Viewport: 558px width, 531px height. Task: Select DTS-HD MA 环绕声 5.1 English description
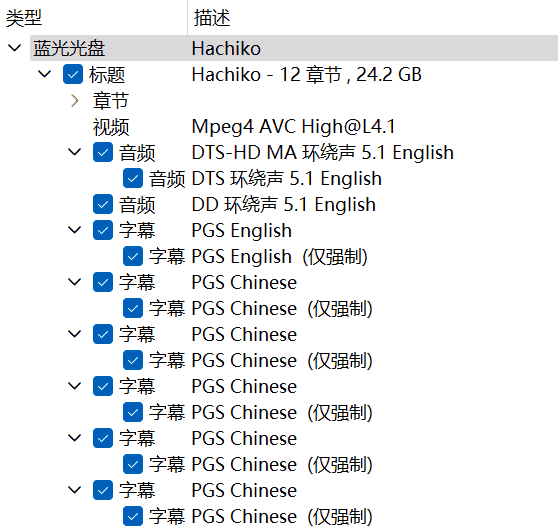pos(322,153)
